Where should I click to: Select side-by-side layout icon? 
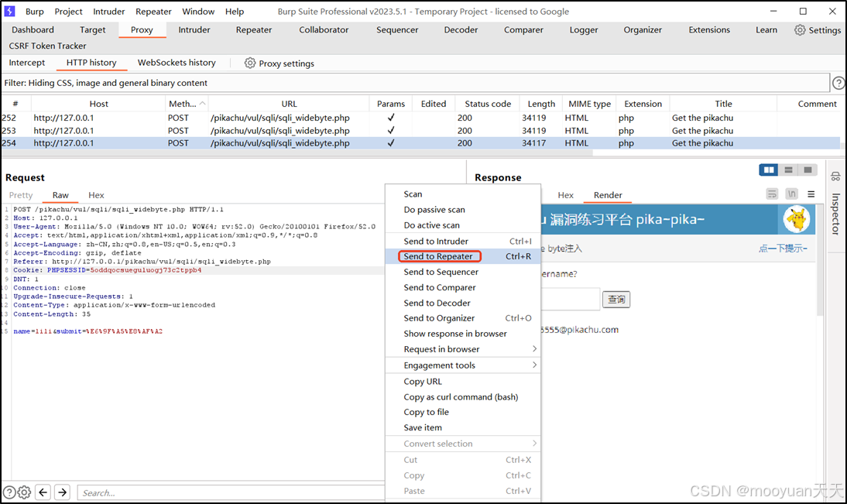tap(768, 170)
